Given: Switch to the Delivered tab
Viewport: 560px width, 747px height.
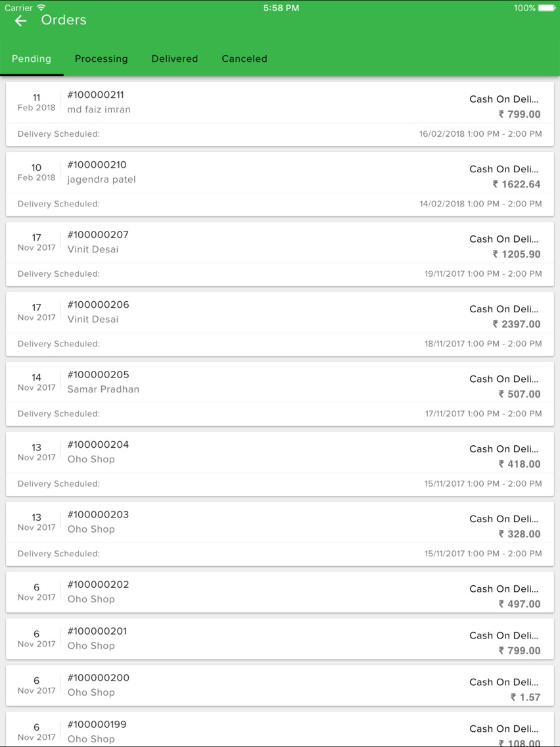Looking at the screenshot, I should click(x=175, y=59).
